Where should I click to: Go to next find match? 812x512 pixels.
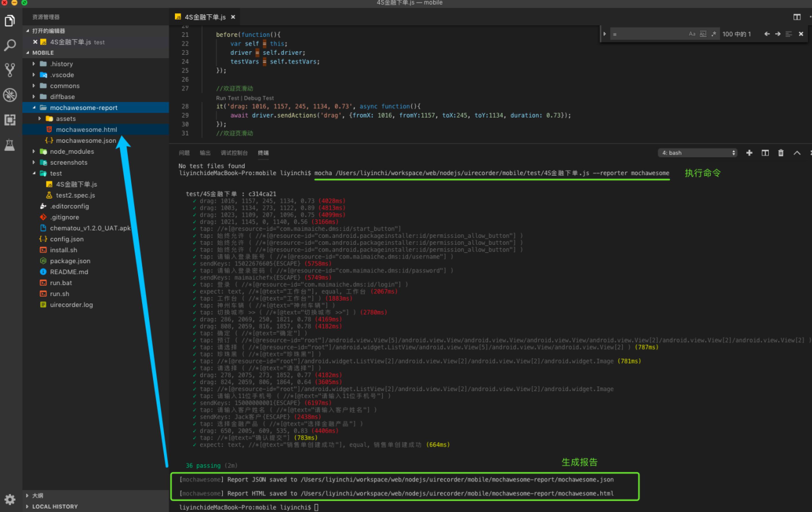[777, 34]
